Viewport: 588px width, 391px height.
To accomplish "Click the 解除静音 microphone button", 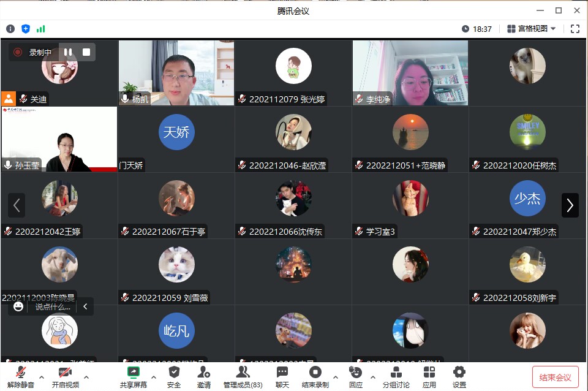I will [21, 376].
